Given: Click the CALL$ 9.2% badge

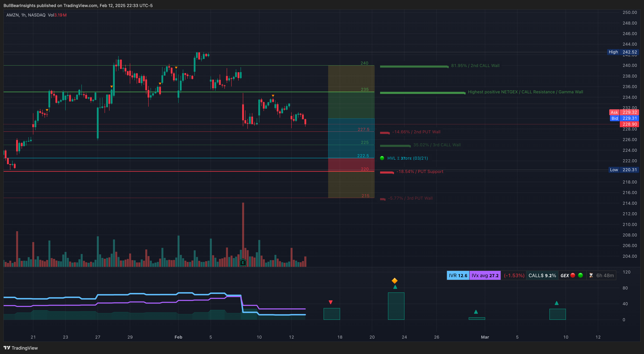Looking at the screenshot, I should point(542,276).
